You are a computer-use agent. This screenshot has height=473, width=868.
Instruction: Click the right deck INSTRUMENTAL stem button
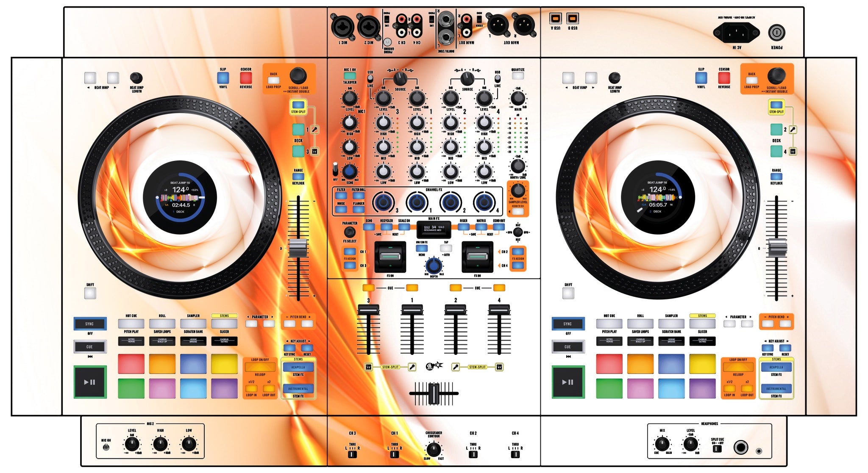coord(776,388)
